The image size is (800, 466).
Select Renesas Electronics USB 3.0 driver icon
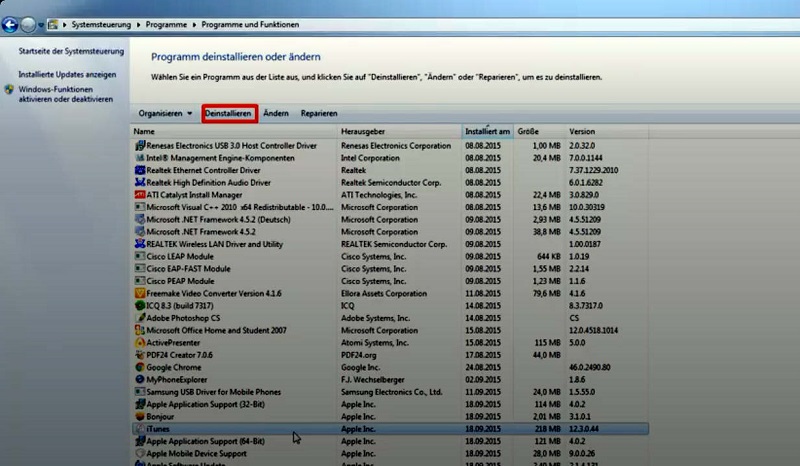point(140,145)
